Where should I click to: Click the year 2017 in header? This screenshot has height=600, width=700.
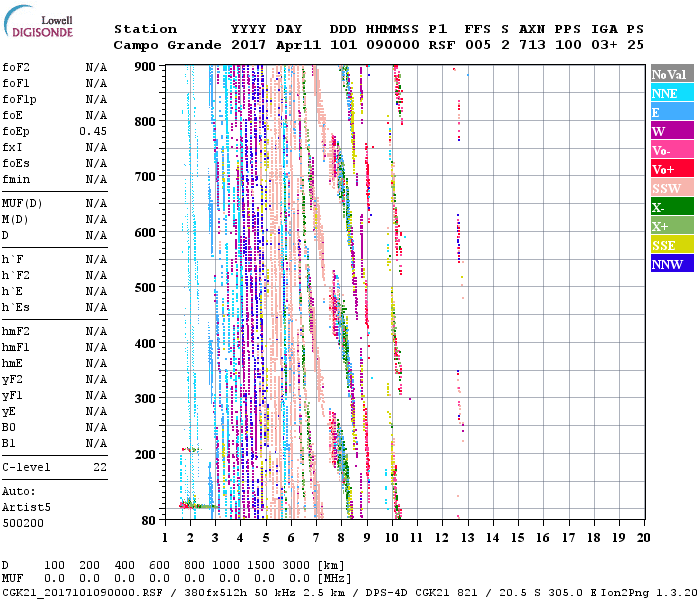click(249, 45)
